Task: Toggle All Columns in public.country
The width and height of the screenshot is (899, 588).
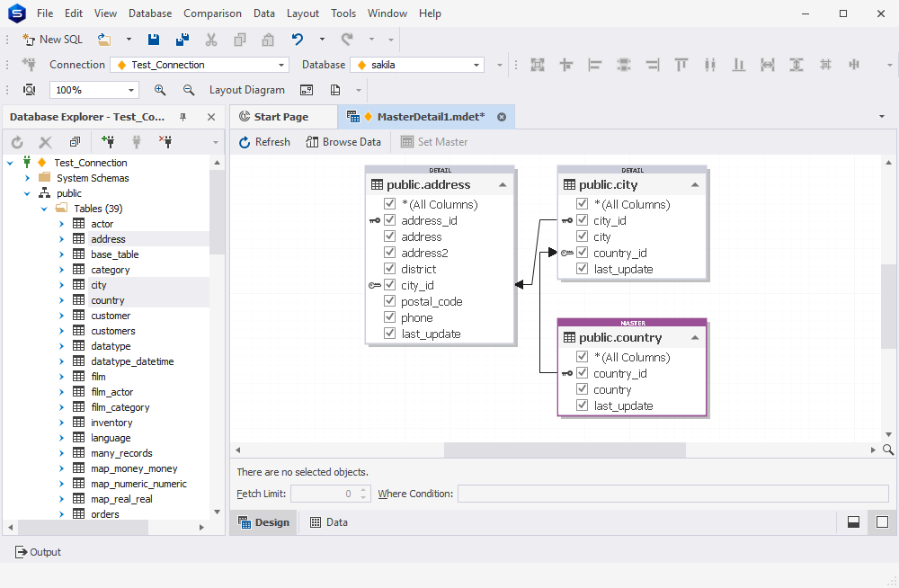Action: (582, 357)
